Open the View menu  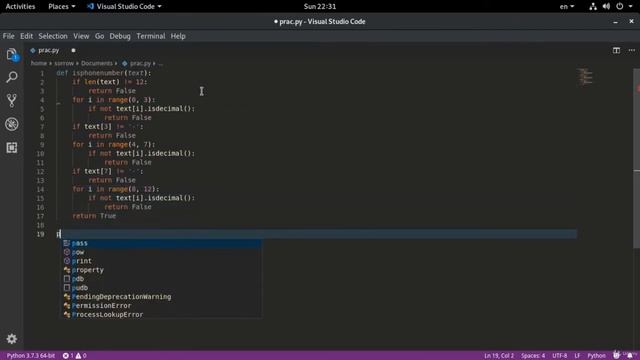tap(81, 36)
